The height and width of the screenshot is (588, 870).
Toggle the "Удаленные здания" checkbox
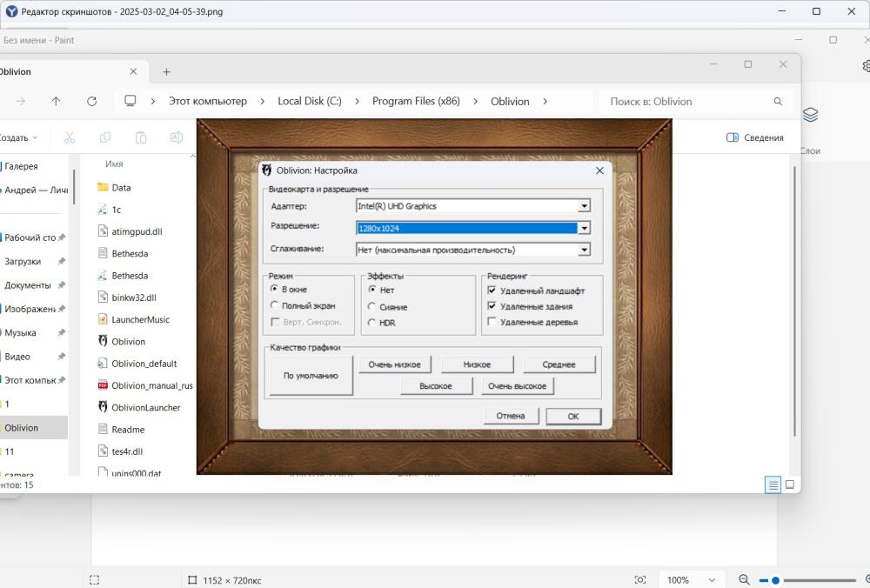(x=492, y=305)
